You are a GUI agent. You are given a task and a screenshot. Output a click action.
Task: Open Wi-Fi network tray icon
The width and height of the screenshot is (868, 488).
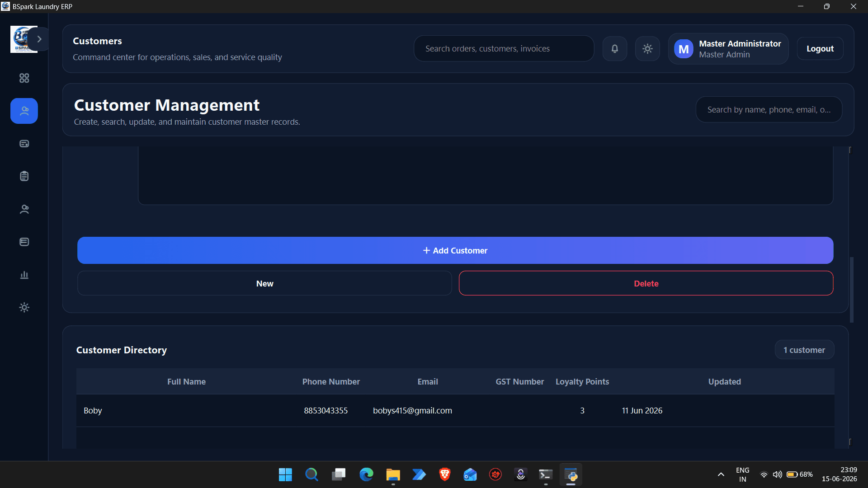764,474
